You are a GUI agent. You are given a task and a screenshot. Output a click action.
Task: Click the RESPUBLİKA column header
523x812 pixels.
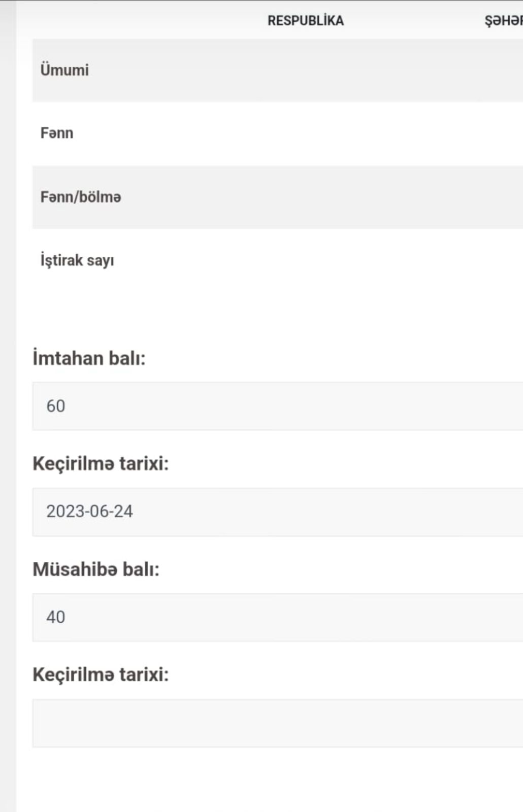click(x=306, y=20)
